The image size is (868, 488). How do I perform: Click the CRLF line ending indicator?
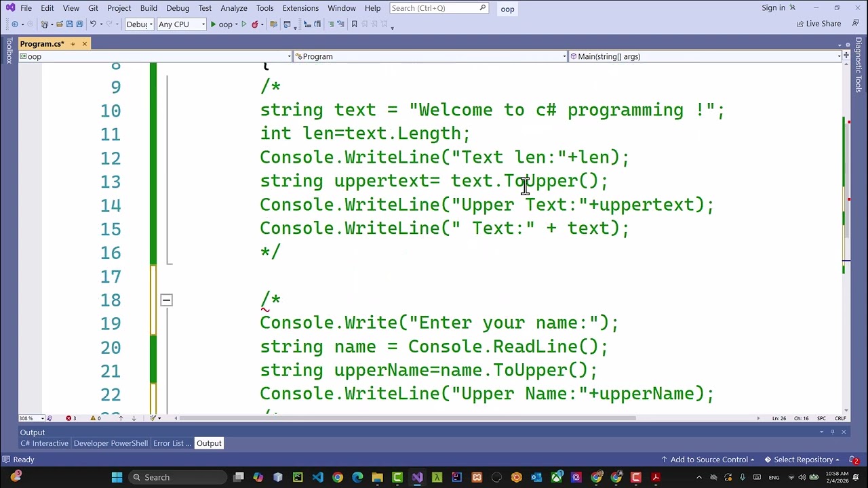click(x=840, y=418)
